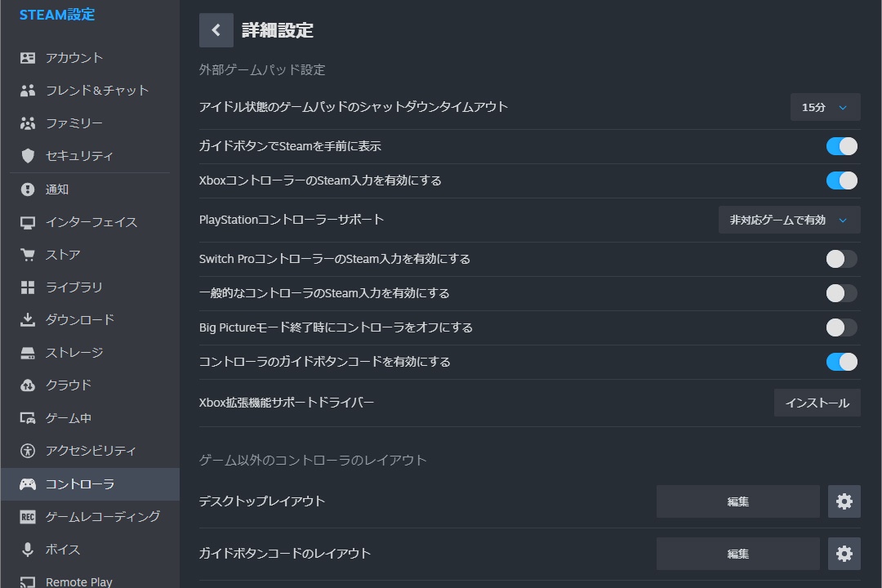Toggle Big Pictureモード終了時 controller off switch

(841, 327)
